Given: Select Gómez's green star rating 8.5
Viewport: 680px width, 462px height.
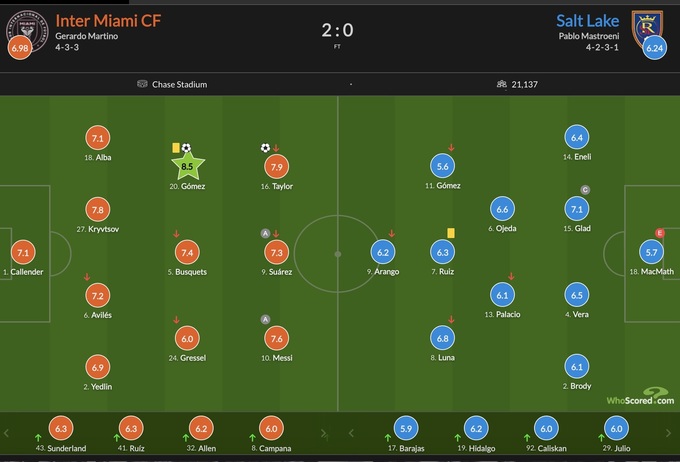Looking at the screenshot, I should click(186, 166).
